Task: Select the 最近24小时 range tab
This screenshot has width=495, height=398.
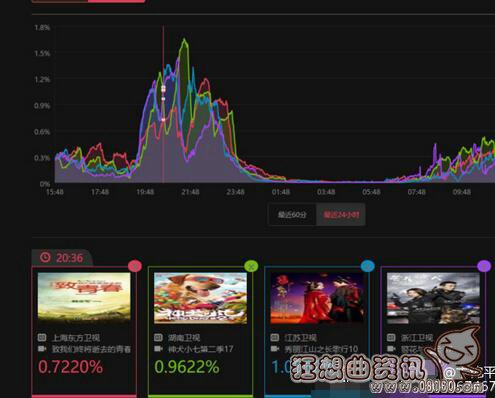Action: point(341,214)
